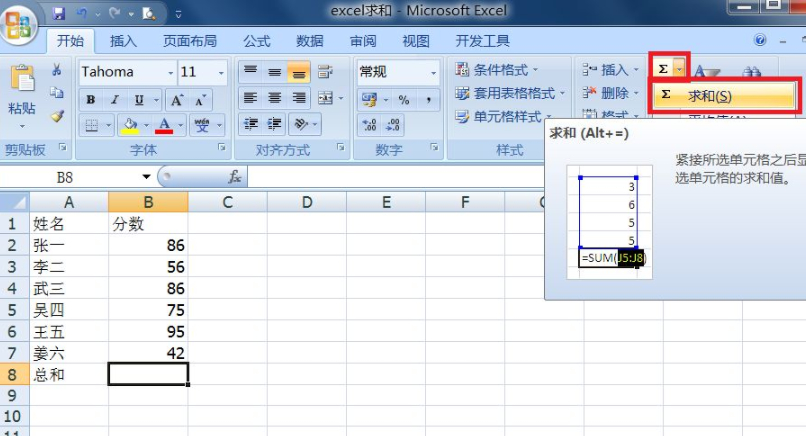Apply accounting number format

(369, 100)
